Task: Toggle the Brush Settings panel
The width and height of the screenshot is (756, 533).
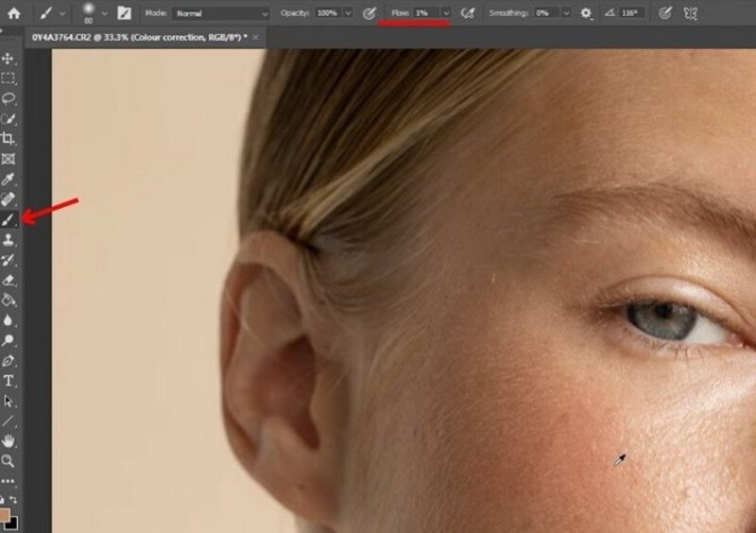Action: (124, 13)
